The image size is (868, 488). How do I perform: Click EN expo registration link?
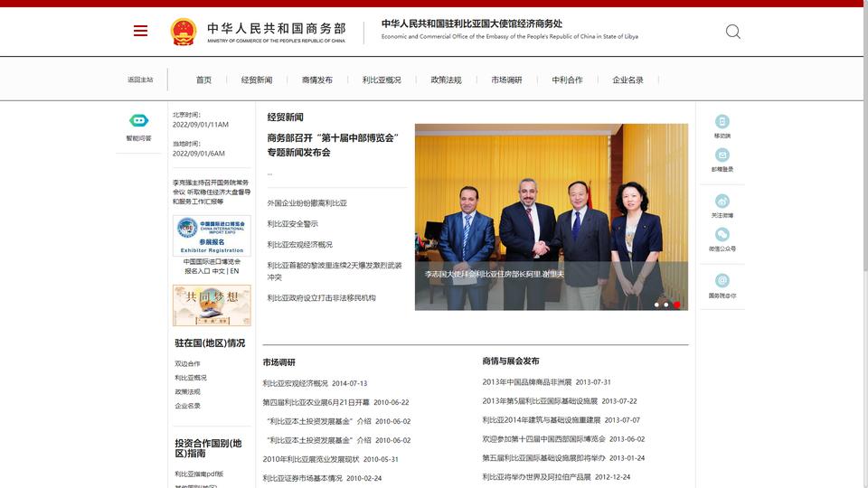click(235, 271)
